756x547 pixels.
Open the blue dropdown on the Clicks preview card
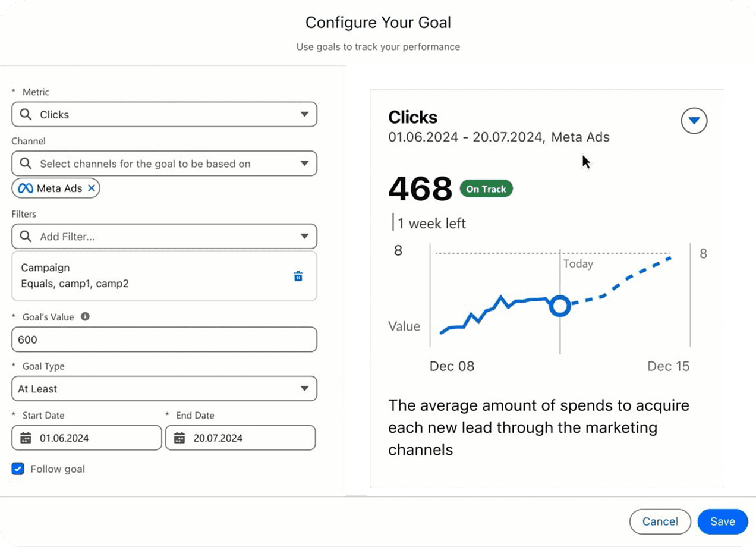[694, 121]
